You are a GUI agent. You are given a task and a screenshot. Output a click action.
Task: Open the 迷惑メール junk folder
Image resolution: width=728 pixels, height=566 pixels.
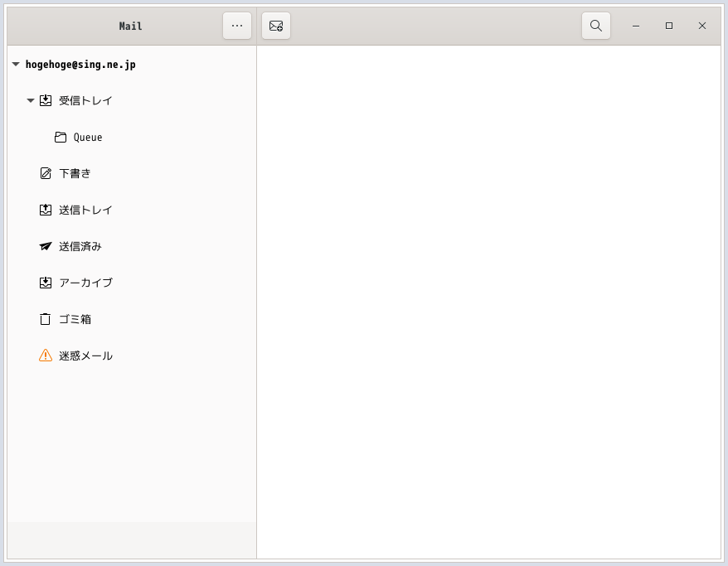coord(85,356)
